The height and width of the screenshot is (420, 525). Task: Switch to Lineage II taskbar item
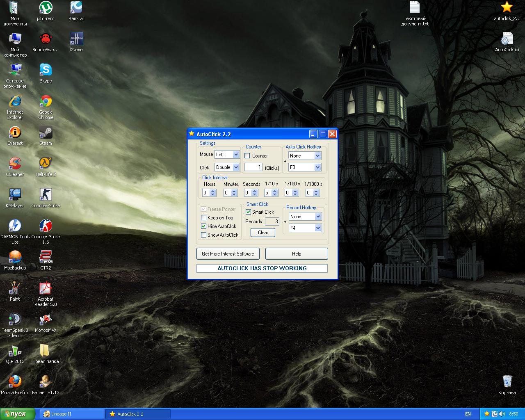tap(72, 414)
